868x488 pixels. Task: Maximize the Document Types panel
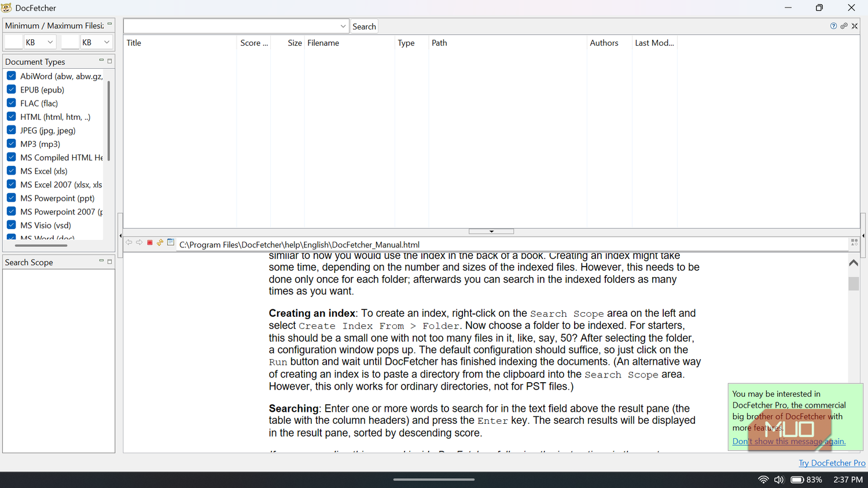[x=109, y=61]
